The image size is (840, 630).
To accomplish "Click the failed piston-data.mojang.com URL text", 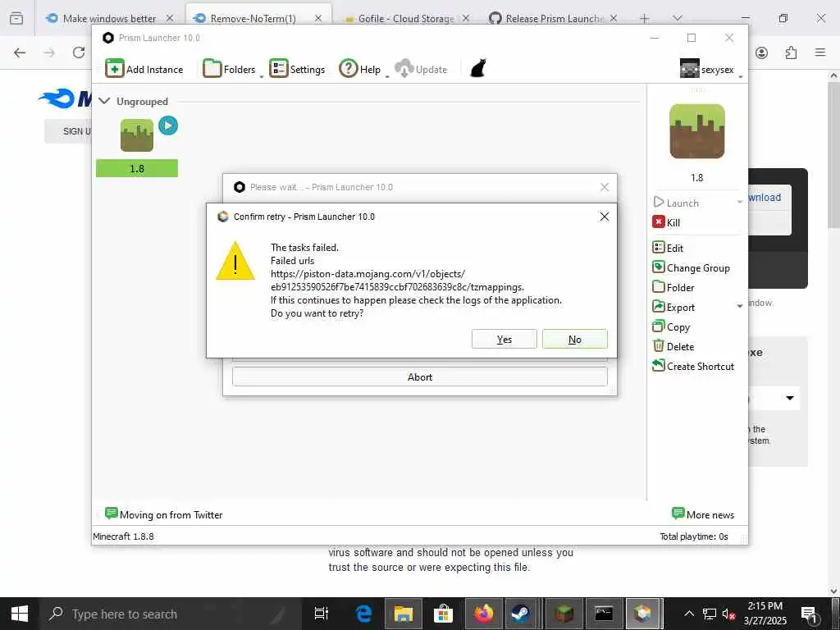I will 397,281.
